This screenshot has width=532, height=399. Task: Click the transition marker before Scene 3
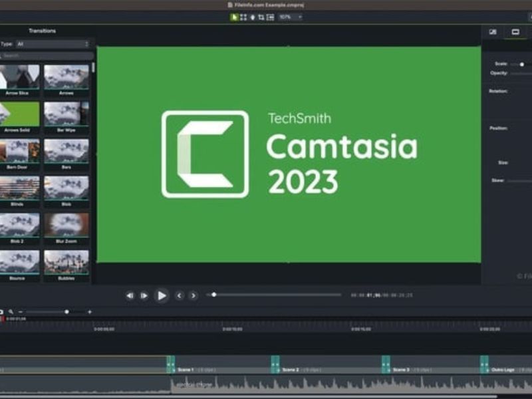[x=386, y=364]
